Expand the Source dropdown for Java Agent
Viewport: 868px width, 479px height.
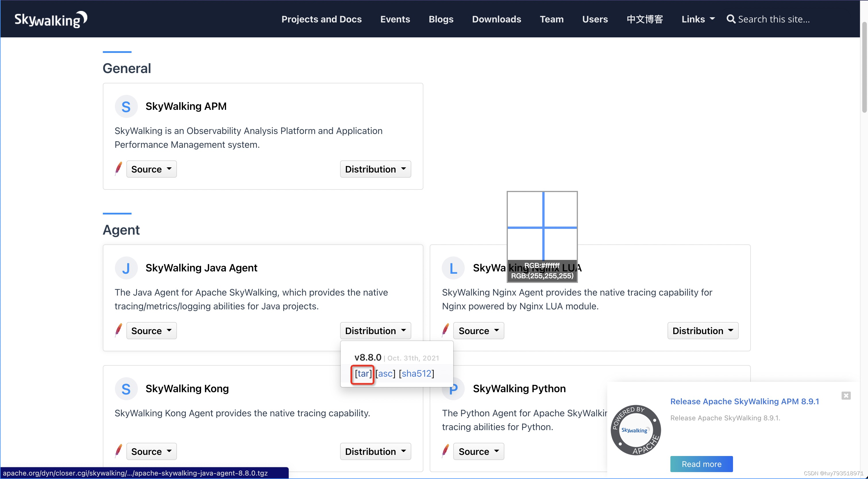[151, 331]
